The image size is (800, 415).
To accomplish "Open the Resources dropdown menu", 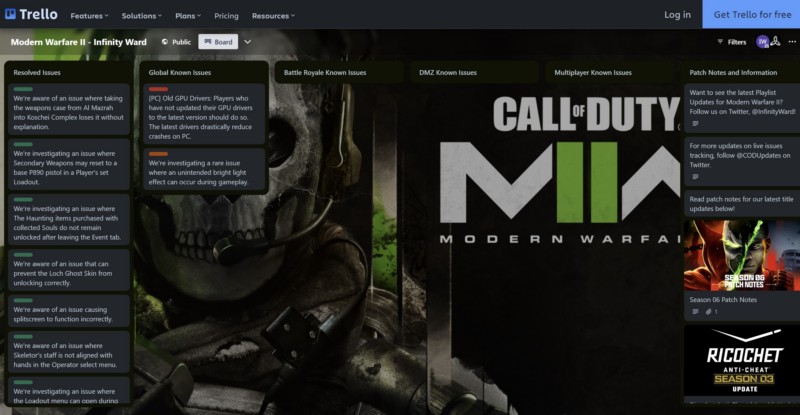I will [x=273, y=16].
